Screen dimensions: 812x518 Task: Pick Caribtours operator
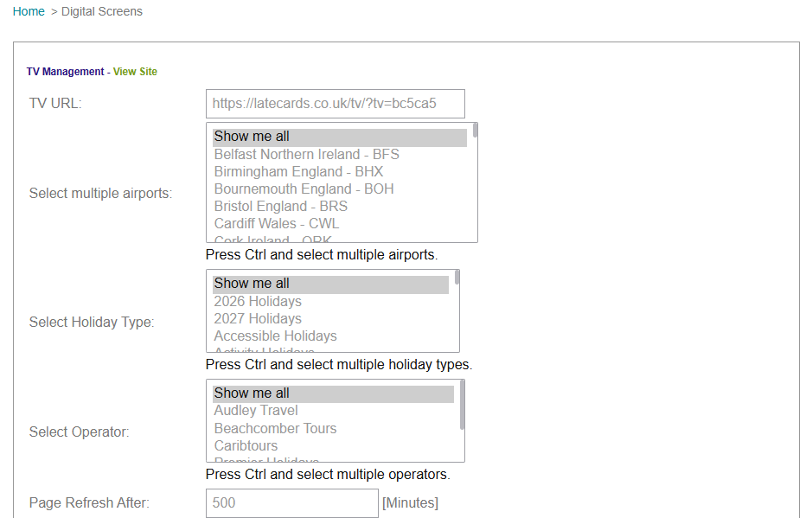click(246, 446)
